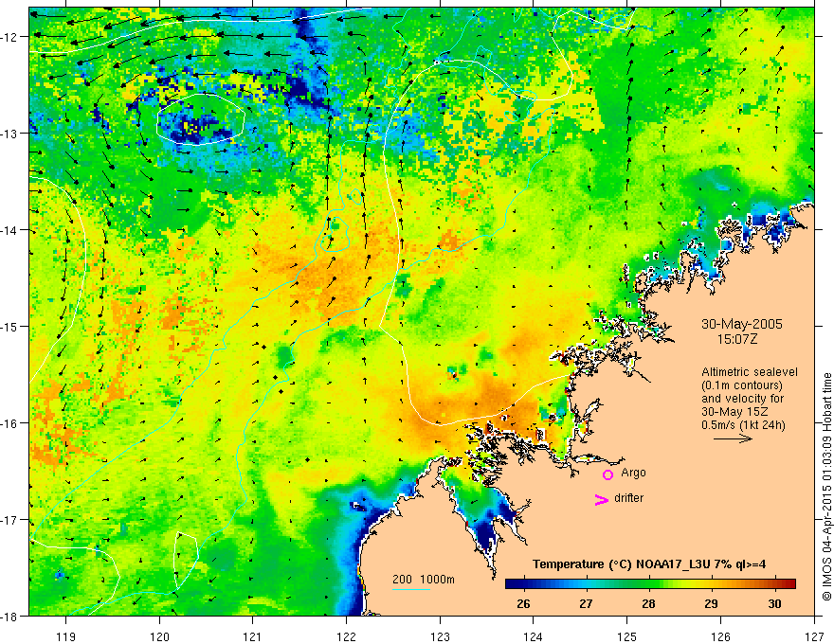The height and width of the screenshot is (644, 834).
Task: Click the latitude axis label -15
Action: (x=10, y=326)
